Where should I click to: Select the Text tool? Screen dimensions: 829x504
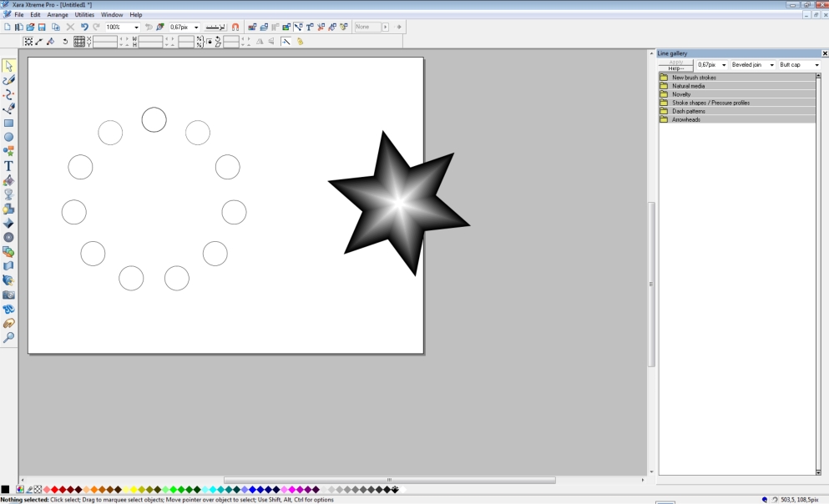click(x=8, y=166)
